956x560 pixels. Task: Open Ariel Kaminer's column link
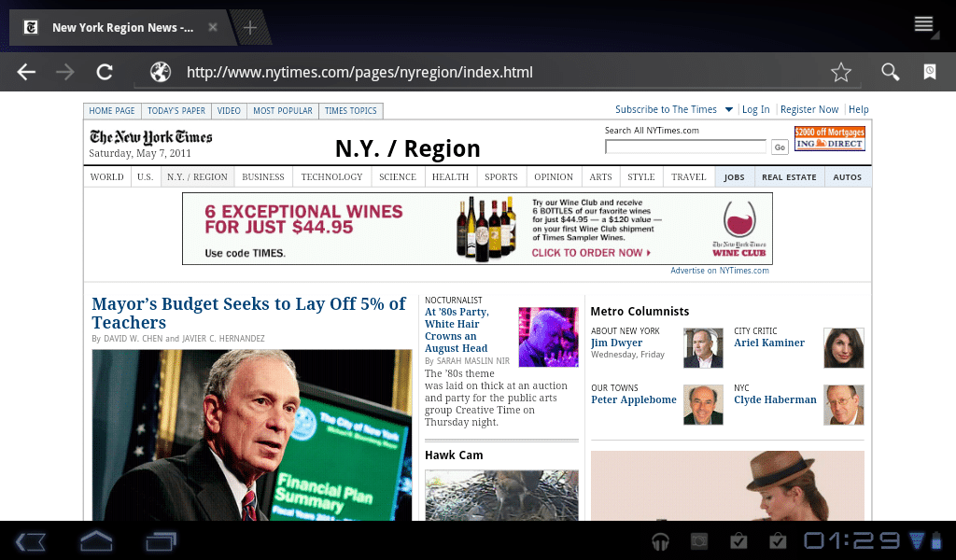point(769,343)
